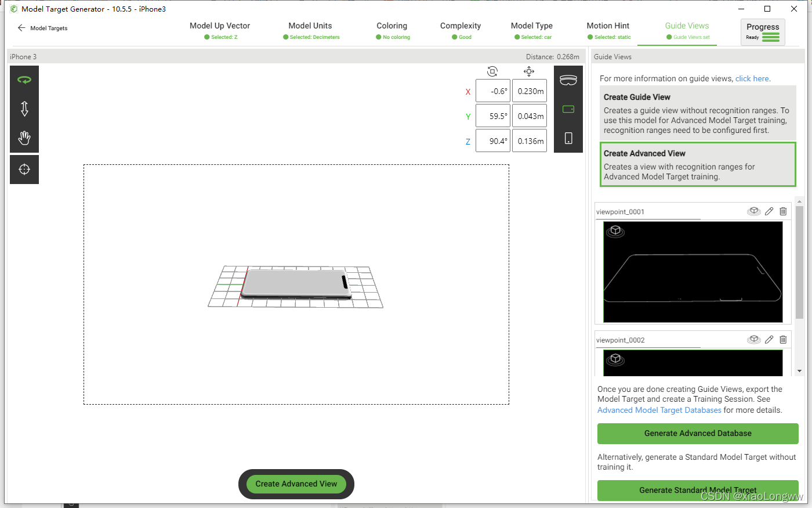
Task: Click the Progress Ready button
Action: tap(763, 32)
